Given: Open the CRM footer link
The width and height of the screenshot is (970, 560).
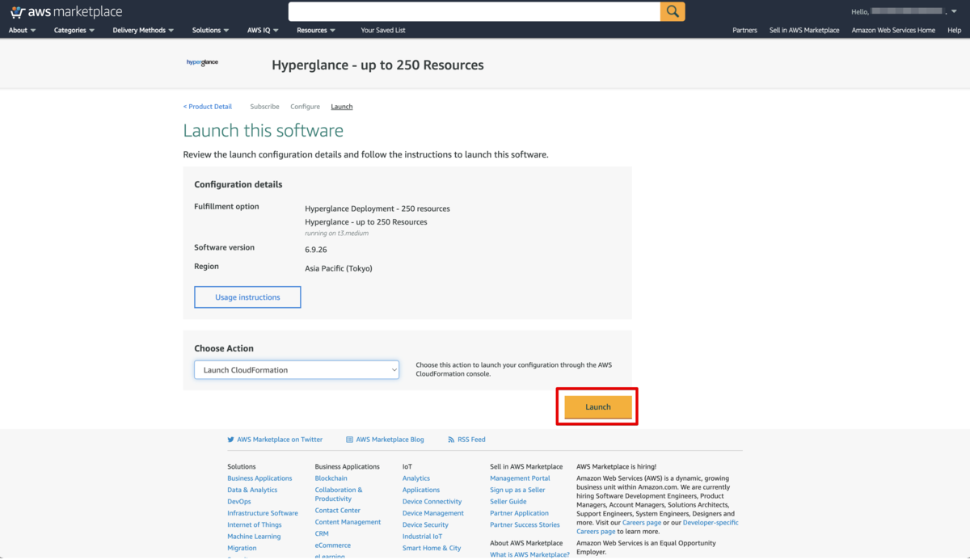Looking at the screenshot, I should pos(322,533).
